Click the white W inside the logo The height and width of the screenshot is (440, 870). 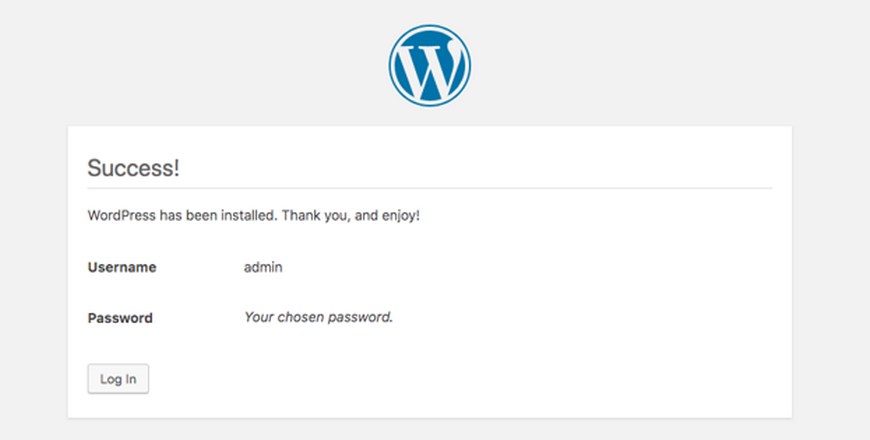pyautogui.click(x=429, y=67)
